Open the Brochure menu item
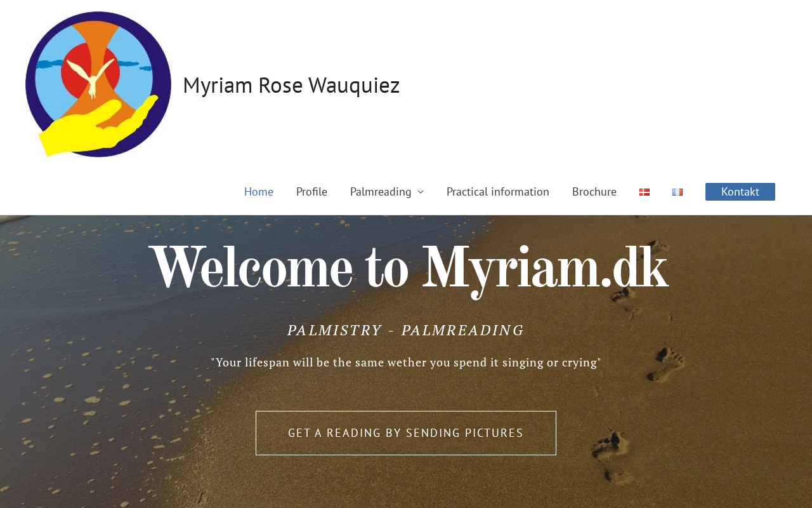 pos(594,192)
